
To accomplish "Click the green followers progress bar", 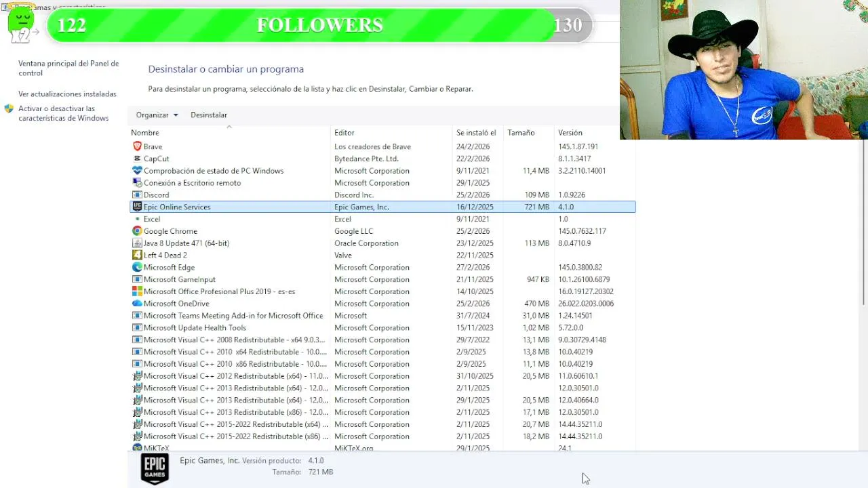I will [302, 25].
